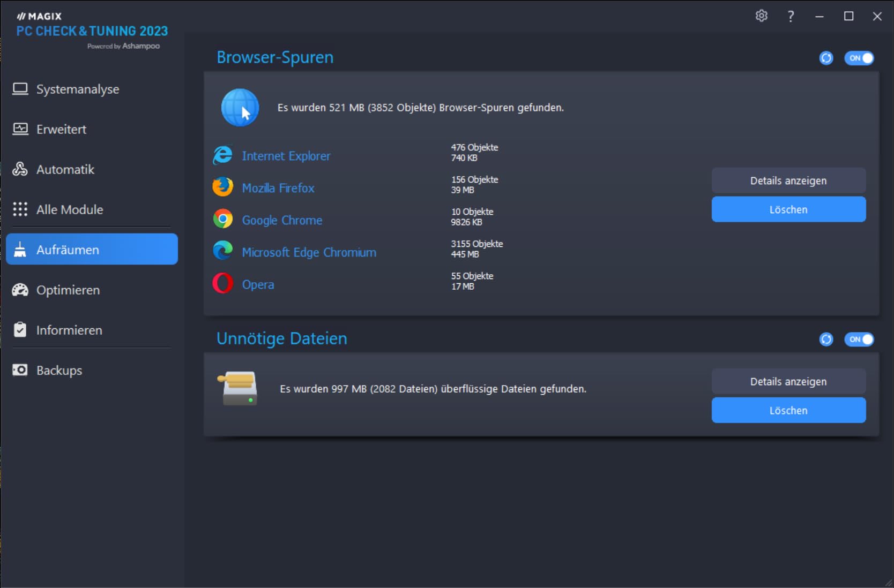Open the Opera link
The height and width of the screenshot is (588, 894).
(x=258, y=284)
